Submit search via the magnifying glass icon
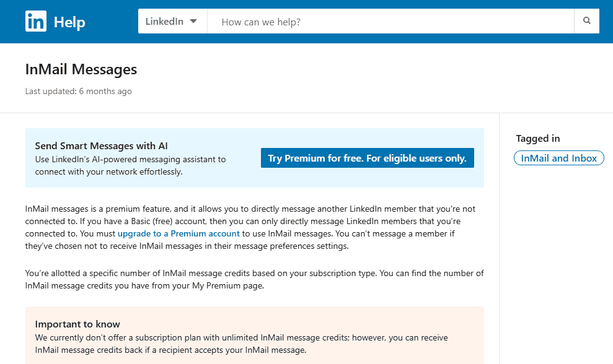Viewport: 613px width, 364px height. [586, 20]
